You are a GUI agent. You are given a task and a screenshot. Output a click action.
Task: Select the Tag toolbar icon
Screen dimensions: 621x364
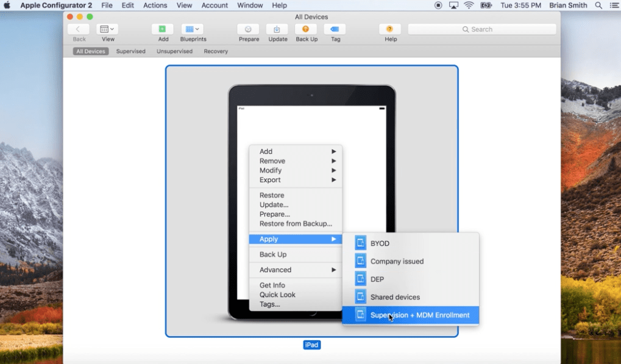[335, 30]
